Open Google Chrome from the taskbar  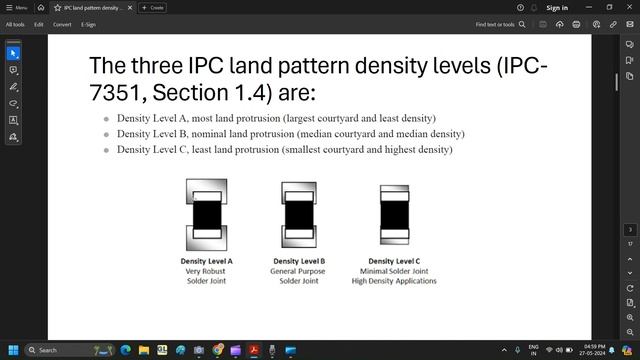[218, 350]
